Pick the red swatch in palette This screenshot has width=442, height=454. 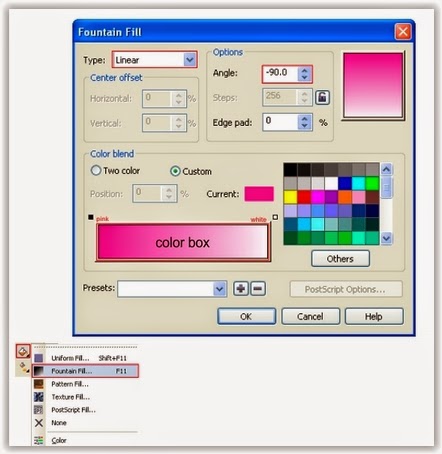tap(304, 197)
